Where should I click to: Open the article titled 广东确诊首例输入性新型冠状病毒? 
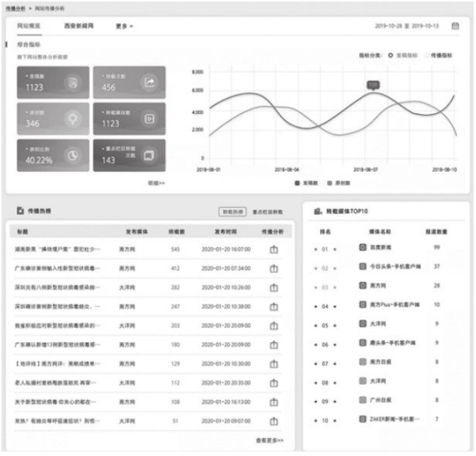[x=57, y=268]
